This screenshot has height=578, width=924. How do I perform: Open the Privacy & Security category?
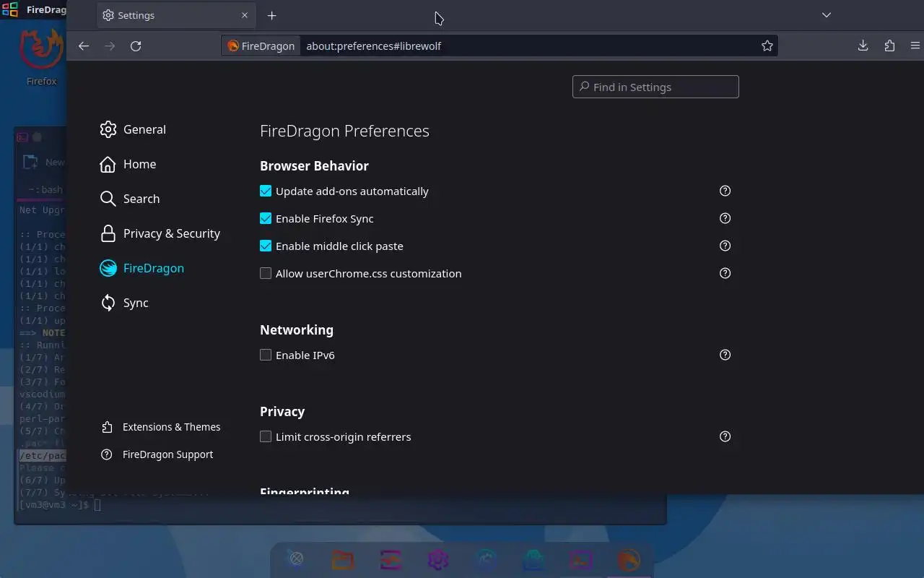(x=160, y=233)
